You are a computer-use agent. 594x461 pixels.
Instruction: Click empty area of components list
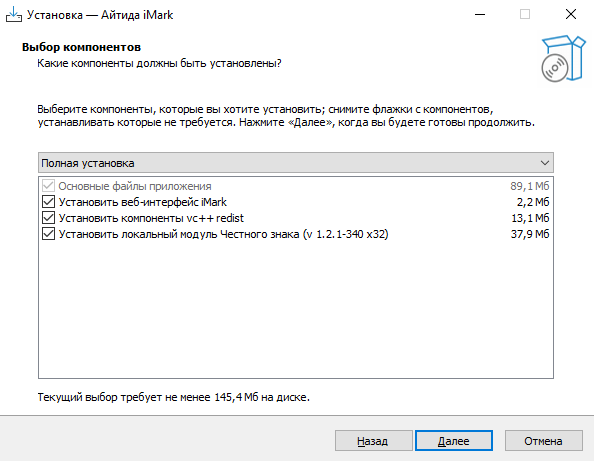(x=295, y=309)
